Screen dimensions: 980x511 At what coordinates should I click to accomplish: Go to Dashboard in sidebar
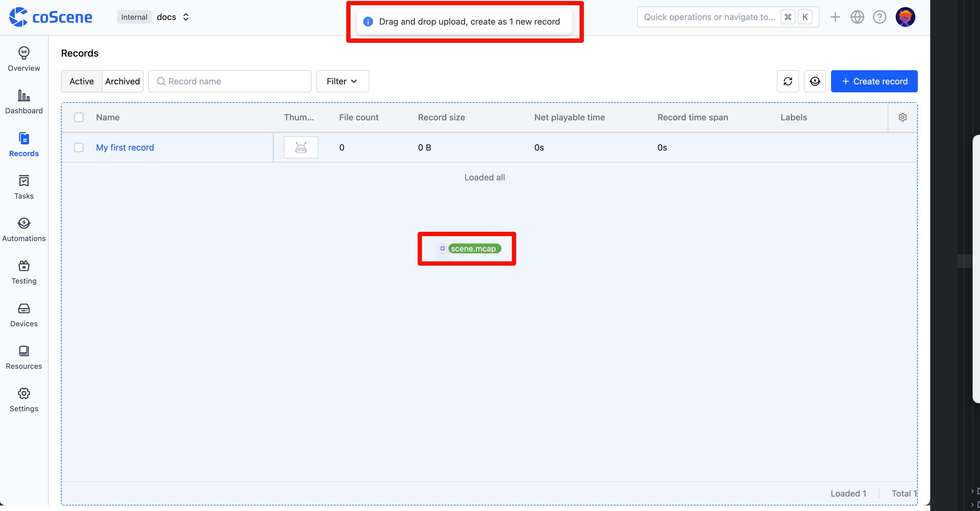pyautogui.click(x=24, y=102)
